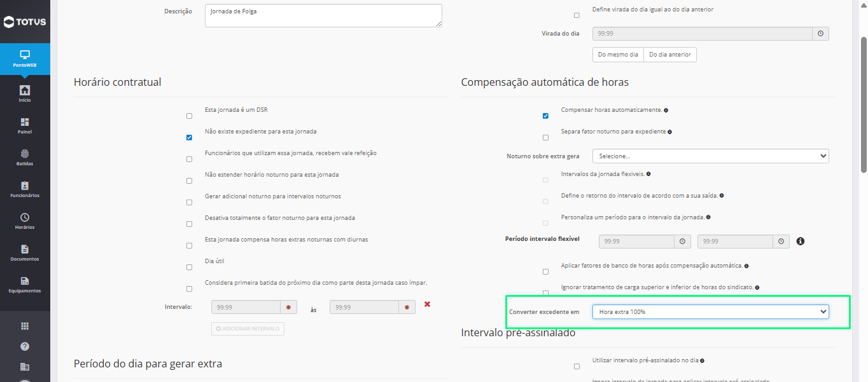The height and width of the screenshot is (382, 868).
Task: Uncheck Compensar horas automaticamente
Action: tap(545, 116)
